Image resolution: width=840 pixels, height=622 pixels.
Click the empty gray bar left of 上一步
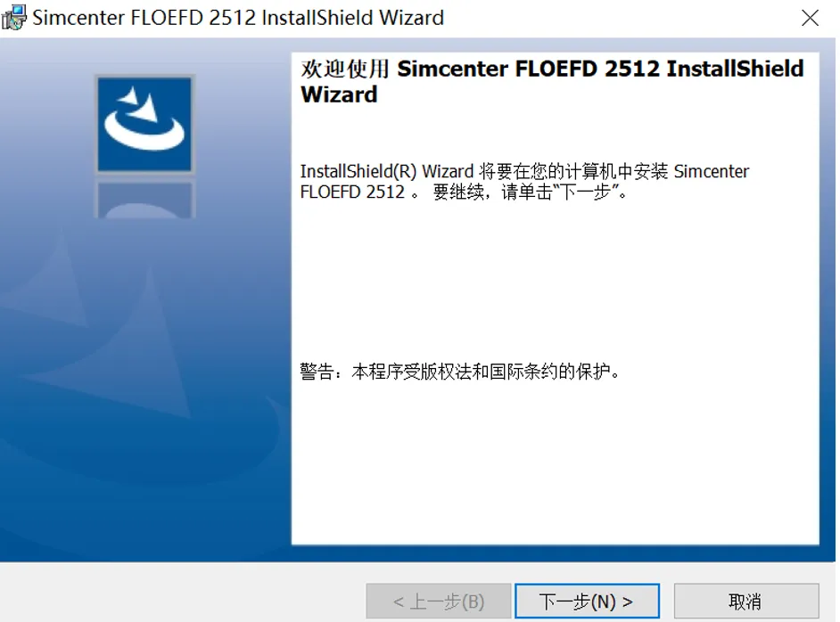(x=182, y=594)
